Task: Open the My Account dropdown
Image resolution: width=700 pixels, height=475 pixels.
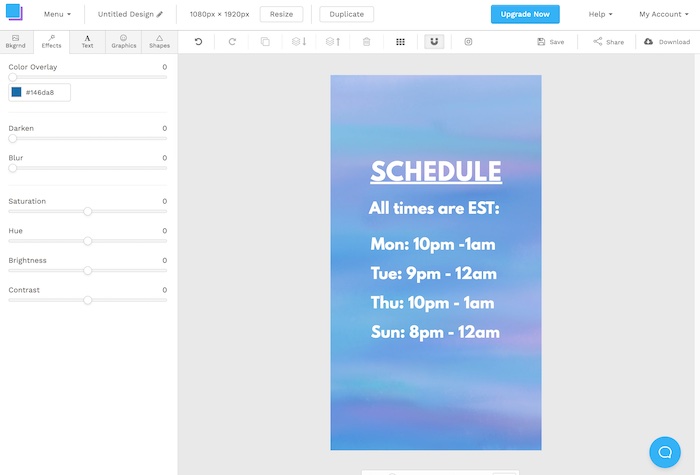Action: pyautogui.click(x=664, y=14)
